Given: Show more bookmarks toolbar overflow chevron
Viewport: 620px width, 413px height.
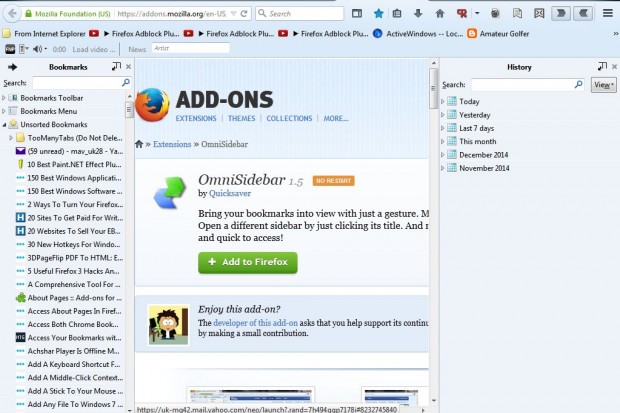Looking at the screenshot, I should click(x=616, y=34).
